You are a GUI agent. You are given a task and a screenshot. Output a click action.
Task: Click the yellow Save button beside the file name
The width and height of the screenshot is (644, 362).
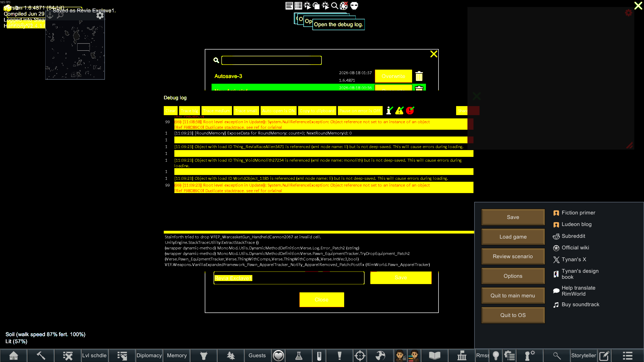pos(401,278)
